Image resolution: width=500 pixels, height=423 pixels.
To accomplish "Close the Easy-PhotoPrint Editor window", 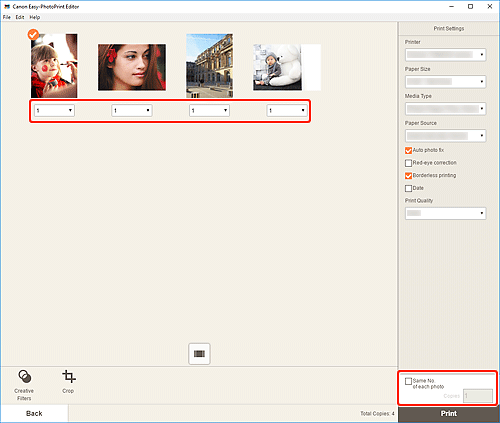I will coord(490,7).
